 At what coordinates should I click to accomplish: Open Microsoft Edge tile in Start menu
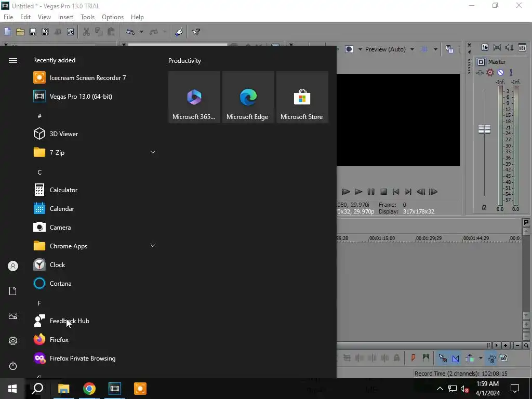(248, 97)
